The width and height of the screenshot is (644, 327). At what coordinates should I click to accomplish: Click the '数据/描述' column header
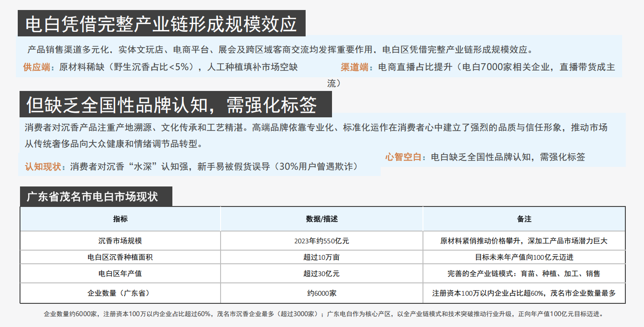(x=322, y=219)
